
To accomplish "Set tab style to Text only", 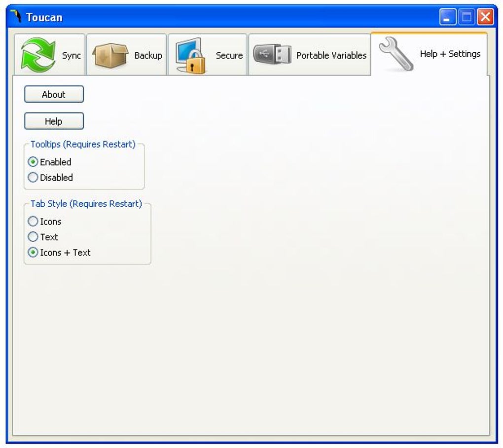I will pyautogui.click(x=43, y=237).
